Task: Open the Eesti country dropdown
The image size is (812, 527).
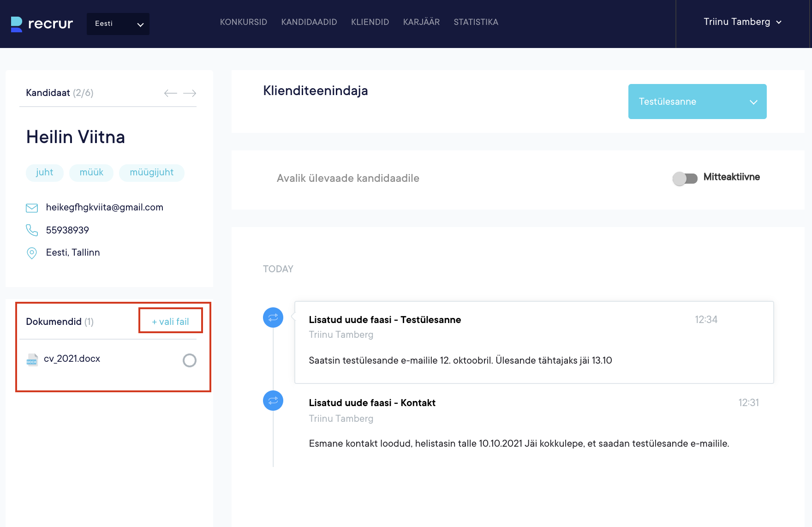Action: (118, 24)
